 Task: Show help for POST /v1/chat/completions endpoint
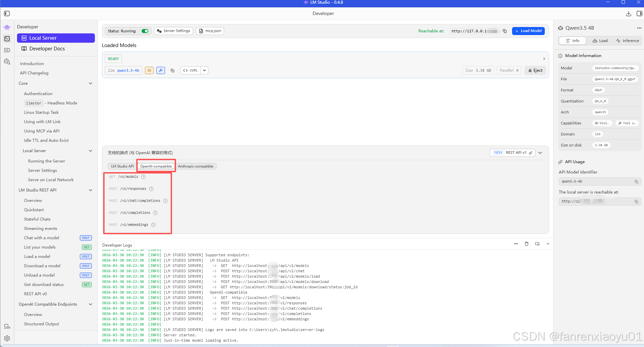pos(165,201)
